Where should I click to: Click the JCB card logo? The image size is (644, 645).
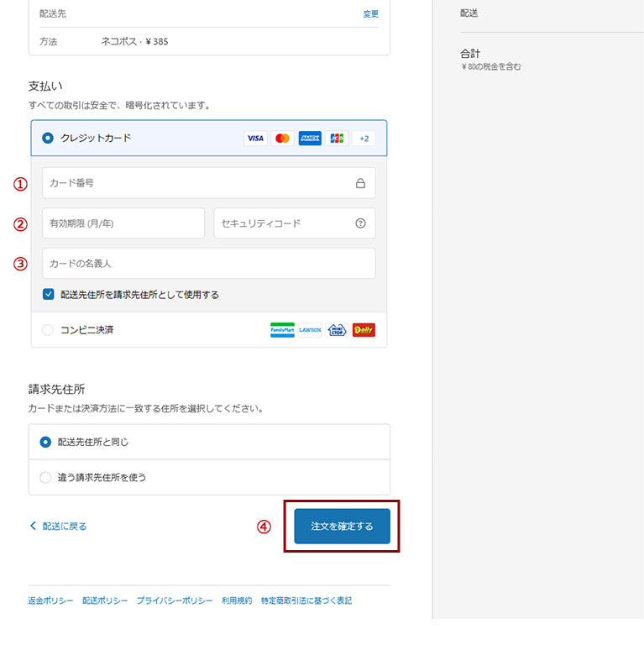(x=337, y=139)
